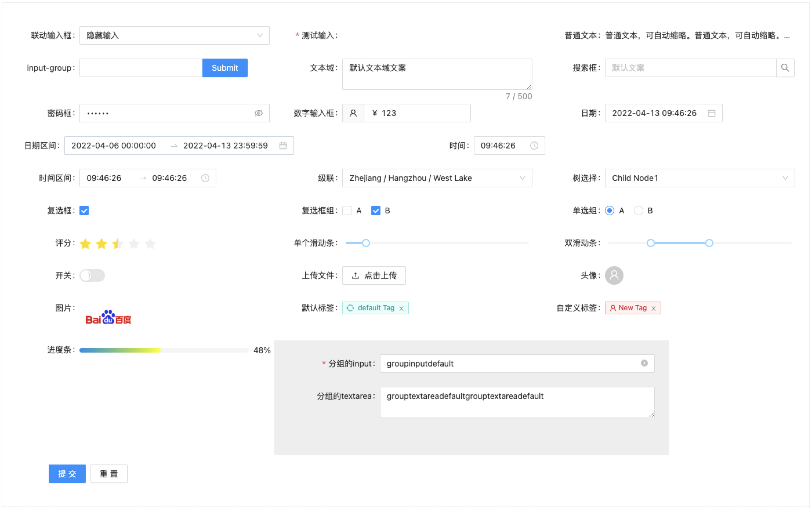Click the 点击上传 upload button
Screen dimensions: 812x508
pos(374,275)
